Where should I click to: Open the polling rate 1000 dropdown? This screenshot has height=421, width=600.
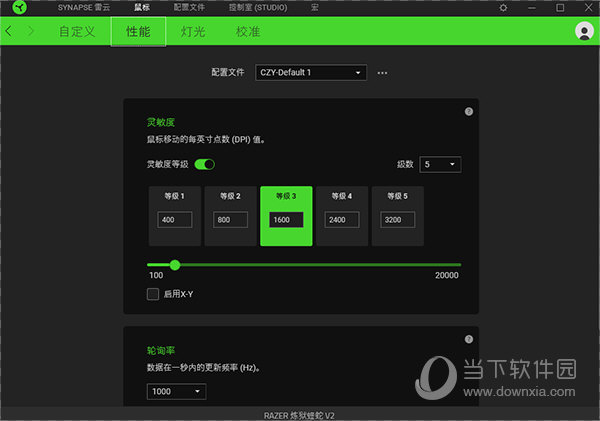coord(176,391)
